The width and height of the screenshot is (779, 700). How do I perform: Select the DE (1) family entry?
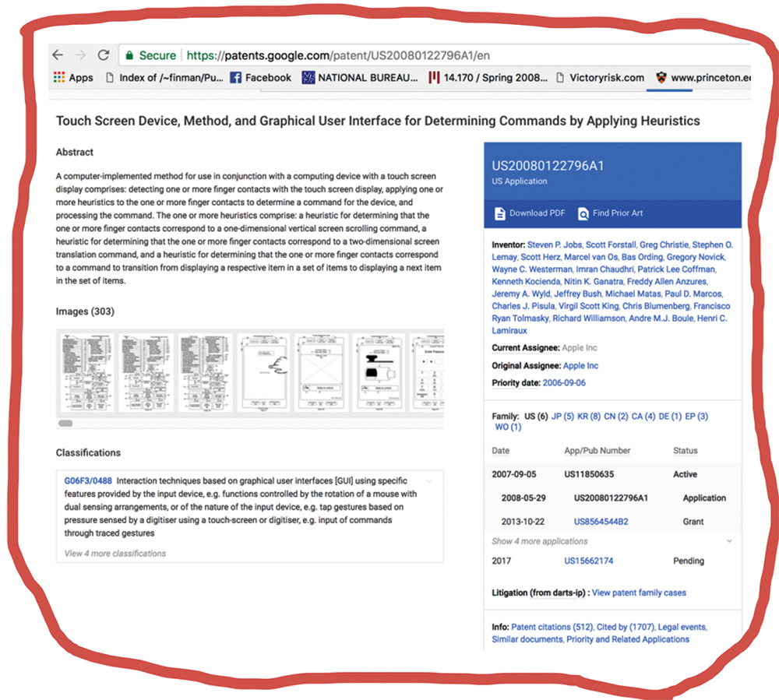coord(670,416)
